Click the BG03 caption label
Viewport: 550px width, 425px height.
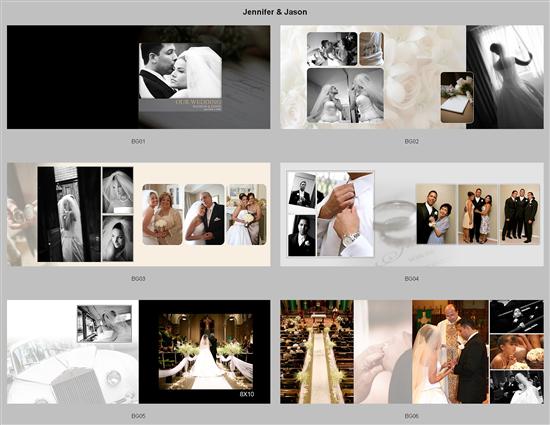[x=138, y=279]
